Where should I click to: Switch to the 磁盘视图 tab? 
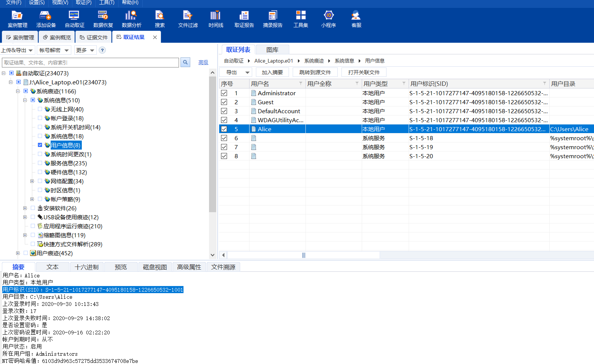(155, 267)
